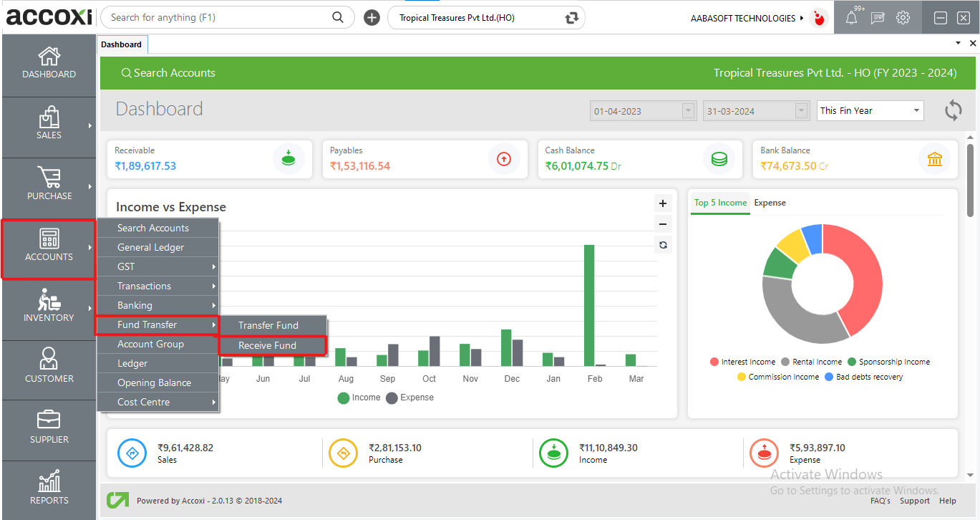Click the plus quick-create icon
This screenshot has height=520, width=980.
point(372,18)
